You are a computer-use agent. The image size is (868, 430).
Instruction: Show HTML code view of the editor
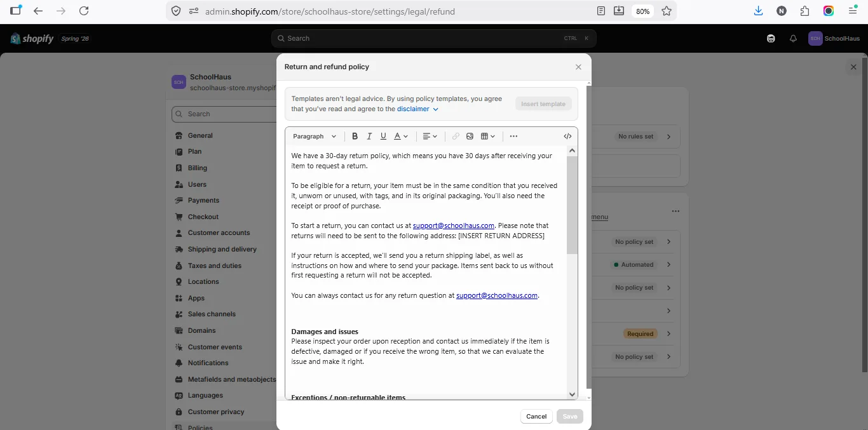click(568, 137)
